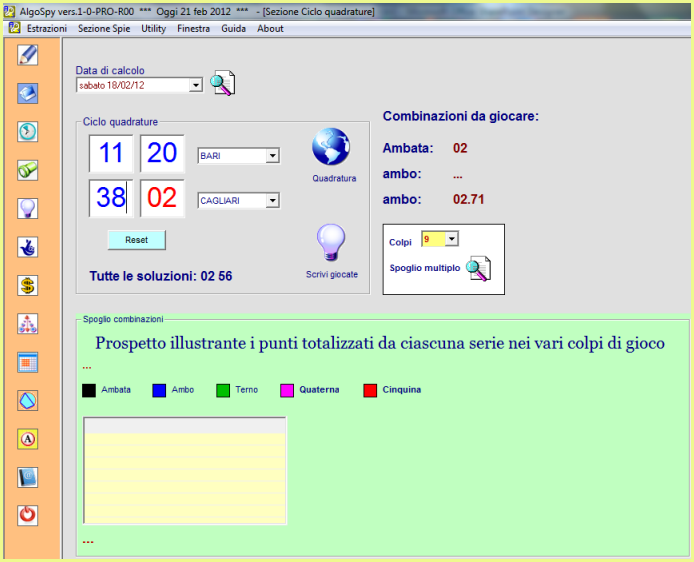The width and height of the screenshot is (694, 562).
Task: Click the ambo value 02.71
Action: (x=469, y=200)
